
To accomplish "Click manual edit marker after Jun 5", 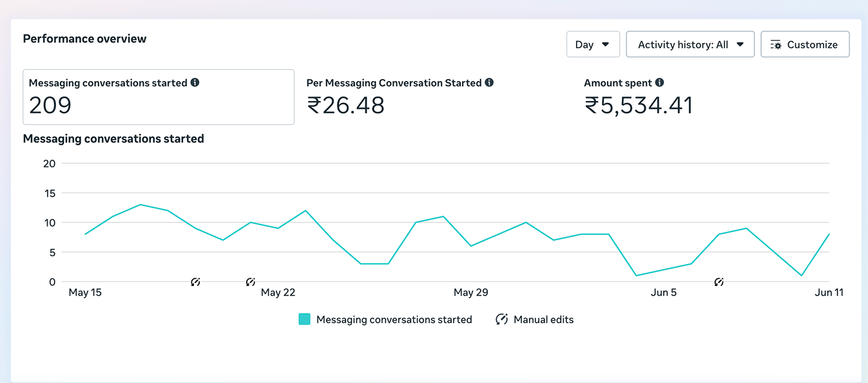I will (719, 282).
